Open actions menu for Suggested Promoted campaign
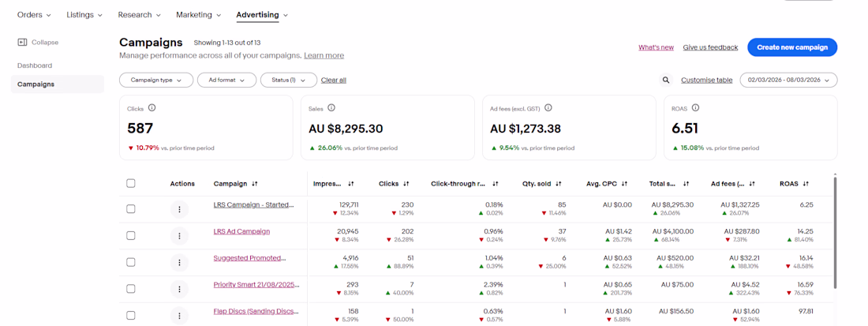 [x=179, y=262]
